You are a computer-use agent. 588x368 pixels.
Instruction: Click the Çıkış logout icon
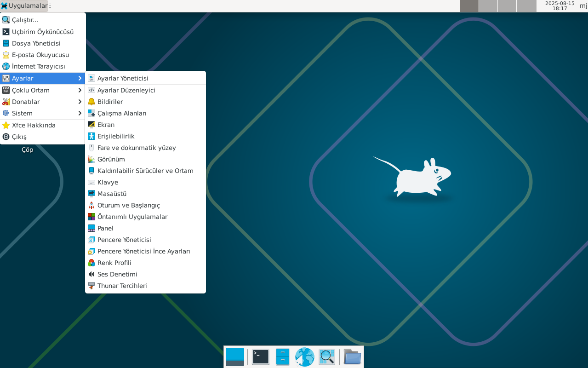click(x=6, y=137)
